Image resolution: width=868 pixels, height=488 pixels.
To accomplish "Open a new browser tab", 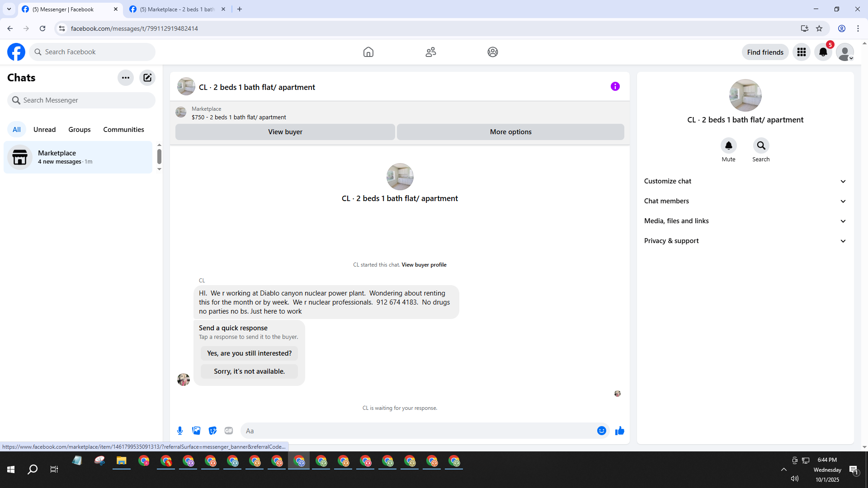I will click(x=240, y=9).
